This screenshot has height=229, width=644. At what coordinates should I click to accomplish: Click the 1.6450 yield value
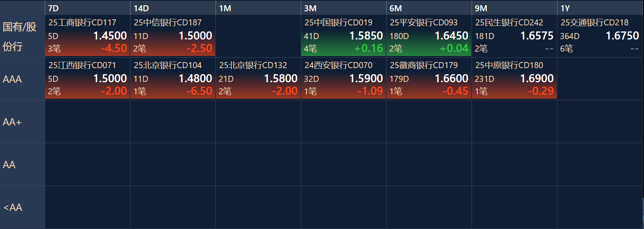pyautogui.click(x=451, y=36)
